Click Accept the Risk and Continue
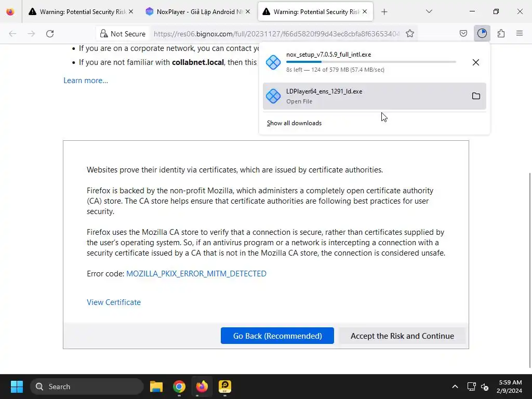 (402, 336)
